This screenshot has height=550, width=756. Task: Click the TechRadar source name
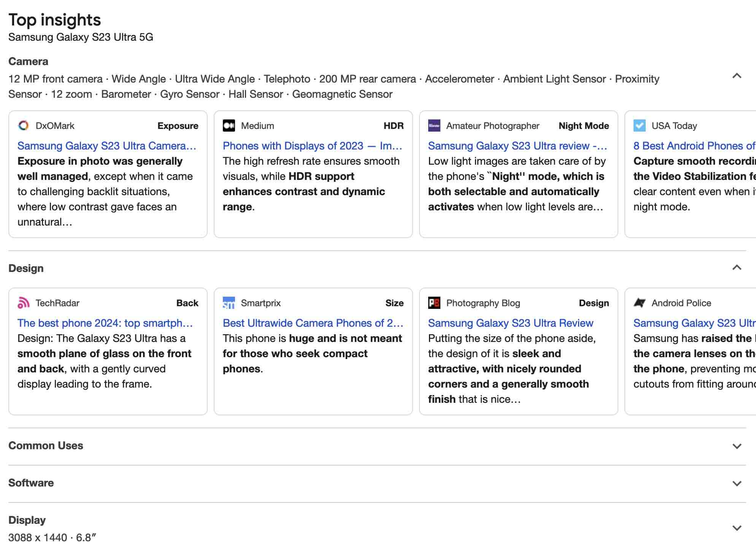click(57, 303)
